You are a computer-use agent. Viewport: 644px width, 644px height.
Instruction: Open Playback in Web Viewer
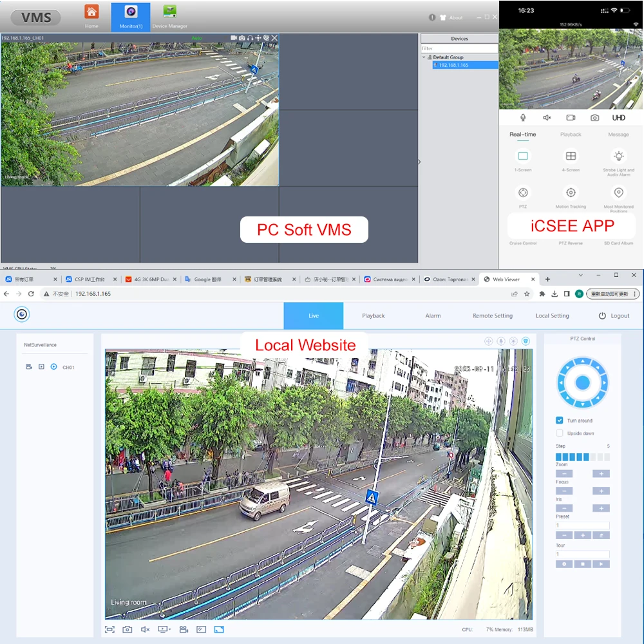click(x=374, y=316)
